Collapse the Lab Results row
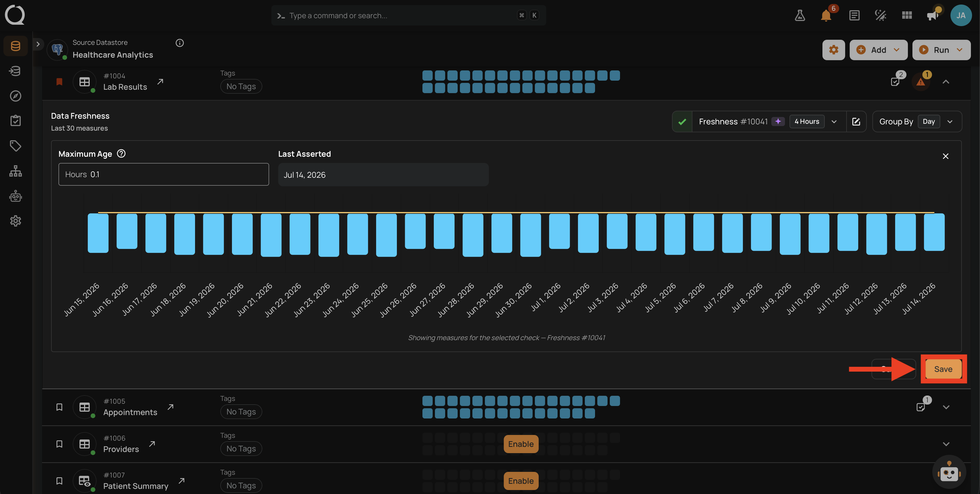This screenshot has height=494, width=980. click(x=946, y=82)
